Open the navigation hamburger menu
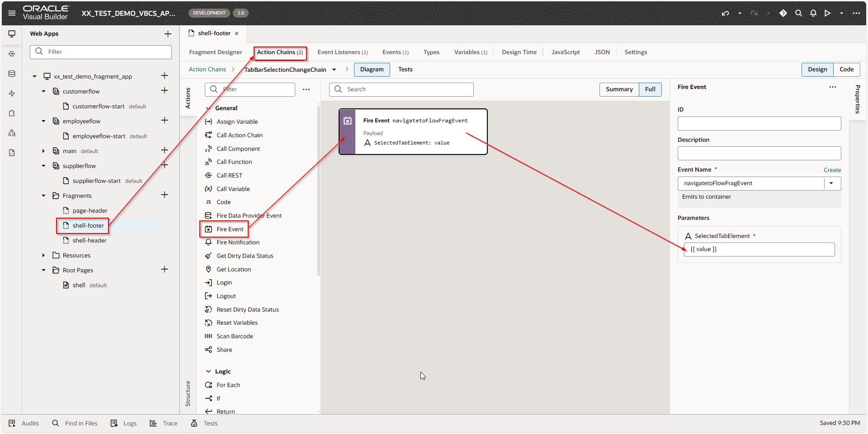 pyautogui.click(x=11, y=12)
